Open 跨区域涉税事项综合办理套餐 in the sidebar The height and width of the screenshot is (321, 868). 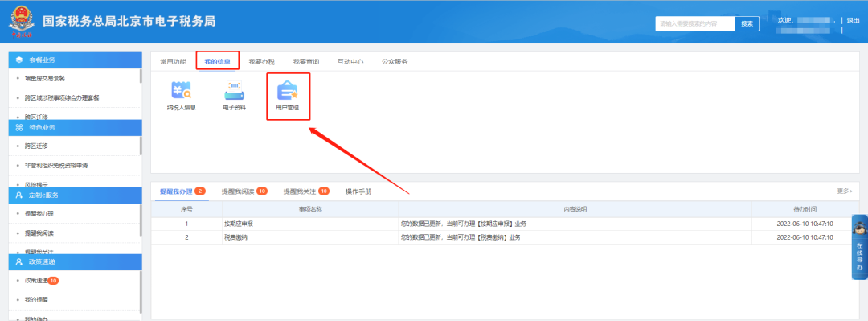tap(62, 97)
